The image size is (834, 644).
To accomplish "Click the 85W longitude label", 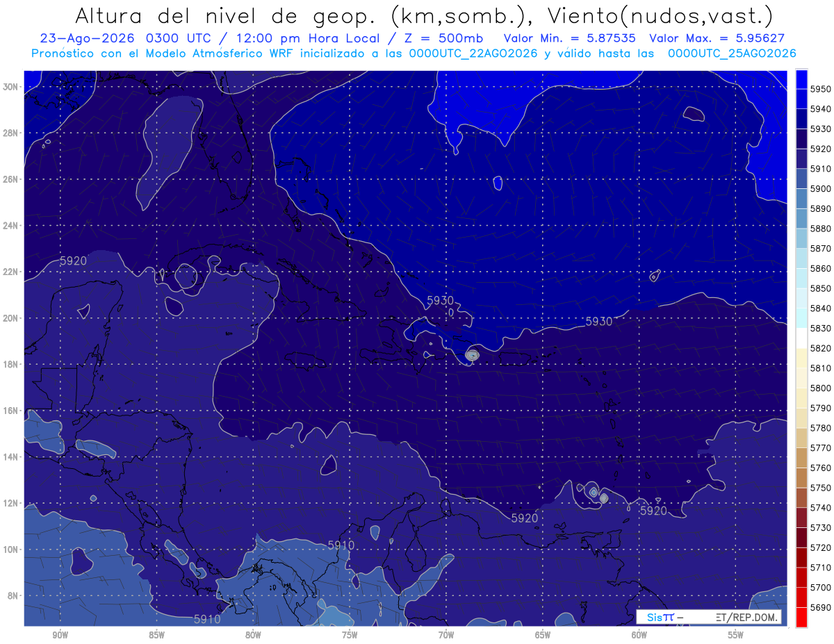I will point(156,635).
